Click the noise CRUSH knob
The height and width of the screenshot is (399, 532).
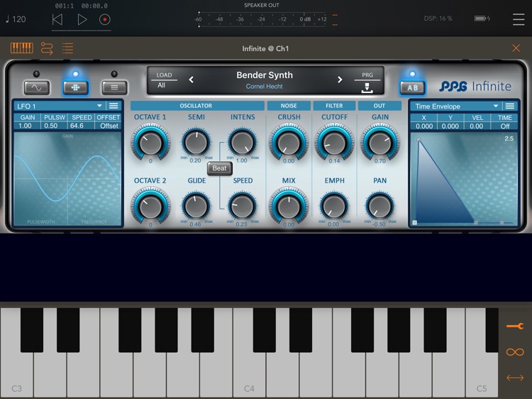(289, 143)
